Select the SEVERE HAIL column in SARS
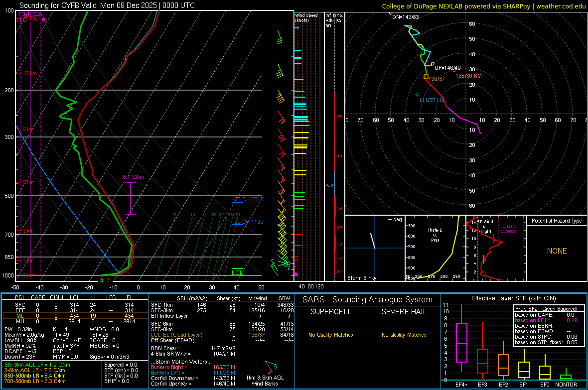This screenshot has height=390, width=588. (404, 312)
